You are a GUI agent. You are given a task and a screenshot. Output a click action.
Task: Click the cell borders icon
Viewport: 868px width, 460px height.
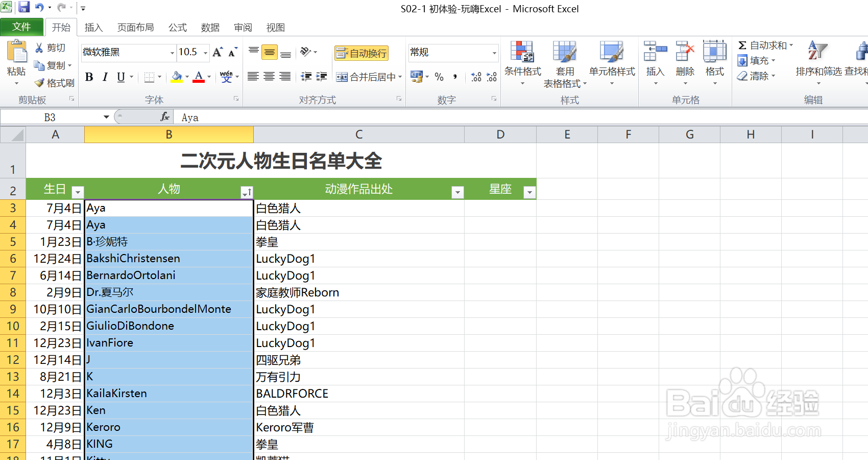[x=150, y=77]
